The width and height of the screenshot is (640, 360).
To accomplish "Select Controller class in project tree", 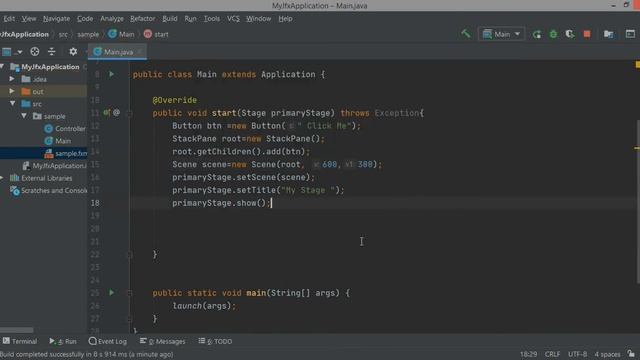I will (65, 129).
